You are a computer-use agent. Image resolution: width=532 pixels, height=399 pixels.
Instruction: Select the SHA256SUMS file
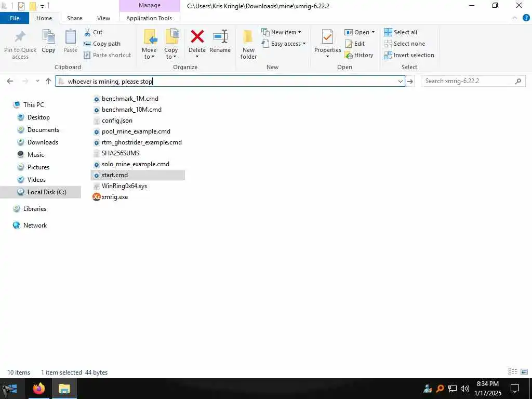[121, 153]
